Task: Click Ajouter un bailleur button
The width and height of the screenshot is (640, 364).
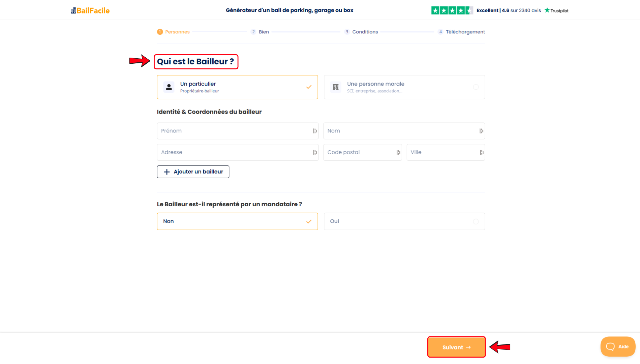Action: point(193,172)
